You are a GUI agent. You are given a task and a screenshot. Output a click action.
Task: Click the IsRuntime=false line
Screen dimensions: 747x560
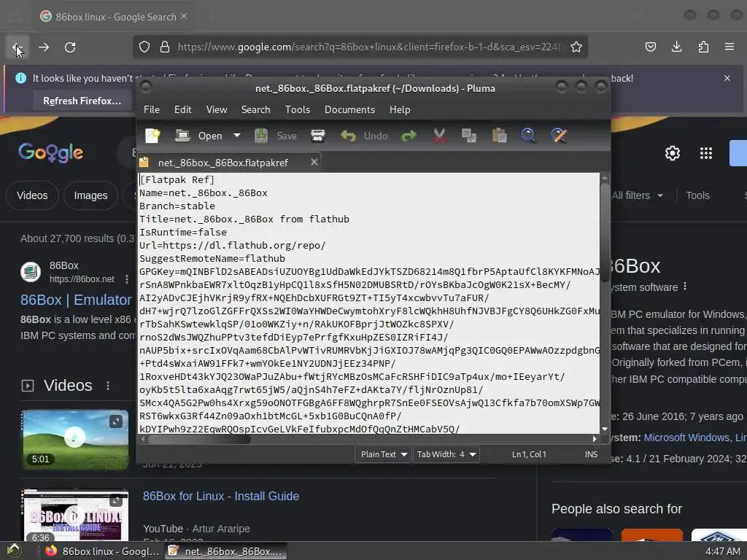coord(183,233)
